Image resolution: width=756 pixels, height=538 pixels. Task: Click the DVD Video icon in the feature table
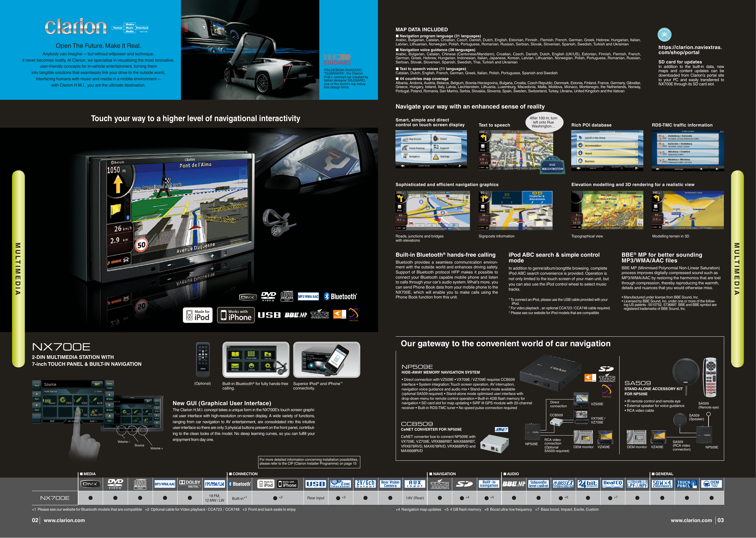tap(115, 484)
